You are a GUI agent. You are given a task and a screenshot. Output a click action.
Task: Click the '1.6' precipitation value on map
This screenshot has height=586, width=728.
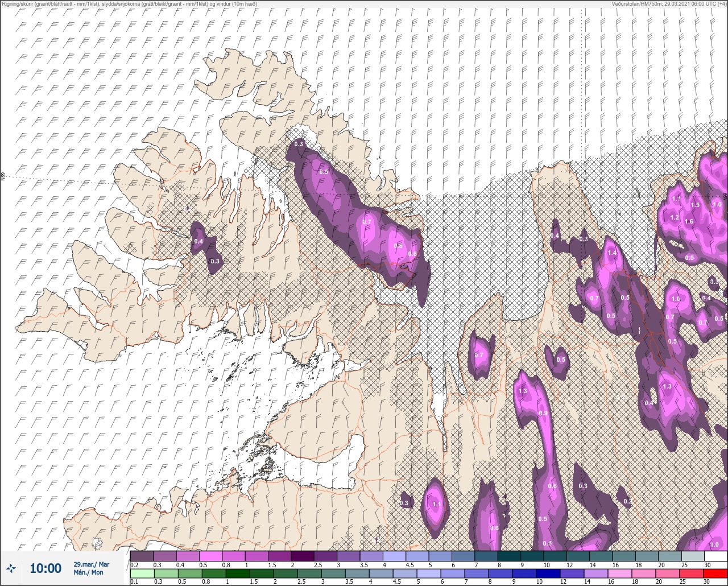point(689,222)
